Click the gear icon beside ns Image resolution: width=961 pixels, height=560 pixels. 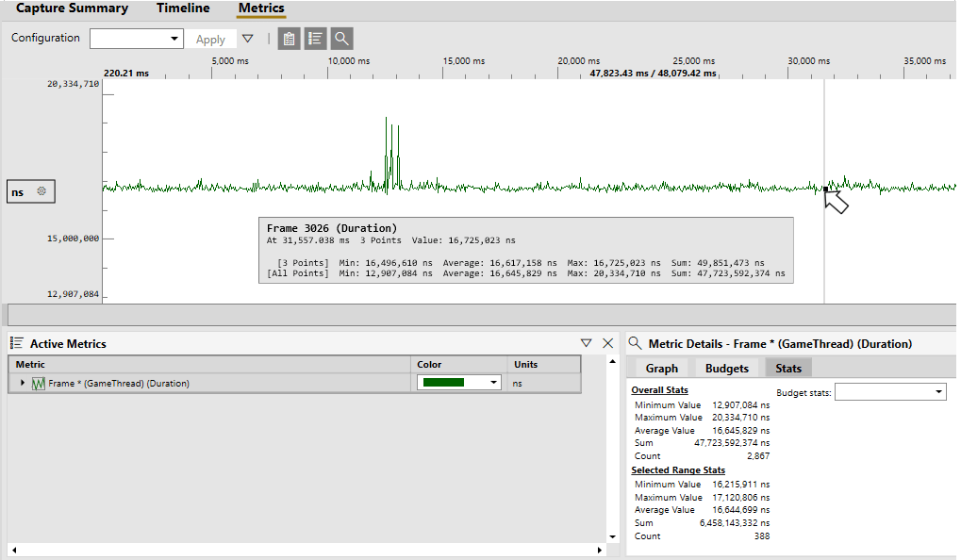tap(41, 191)
